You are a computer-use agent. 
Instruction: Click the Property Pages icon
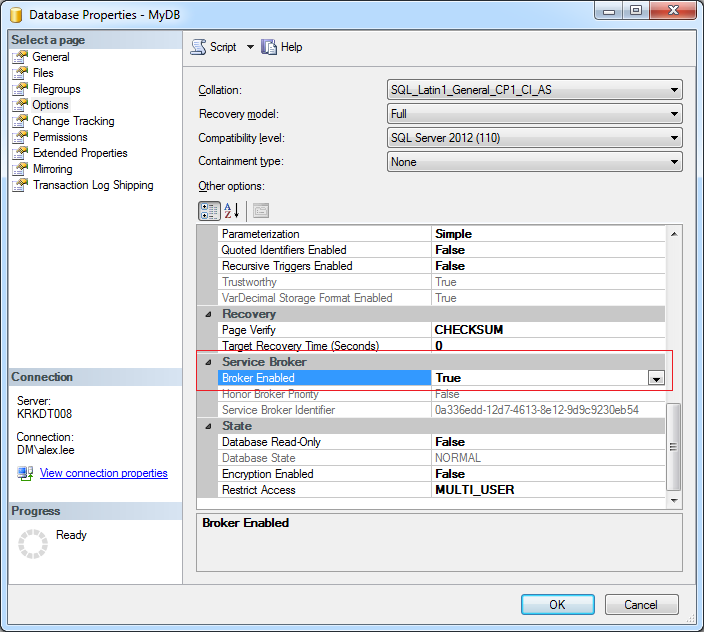[261, 211]
